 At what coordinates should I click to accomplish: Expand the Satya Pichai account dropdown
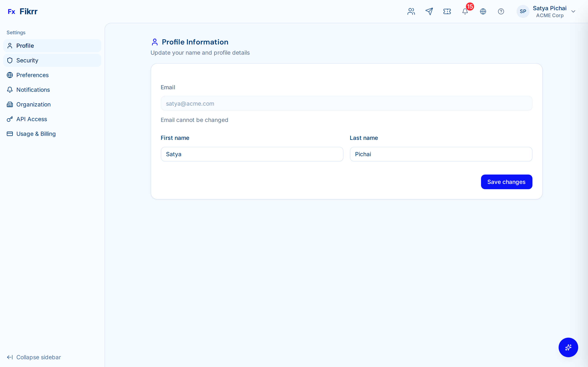(574, 11)
